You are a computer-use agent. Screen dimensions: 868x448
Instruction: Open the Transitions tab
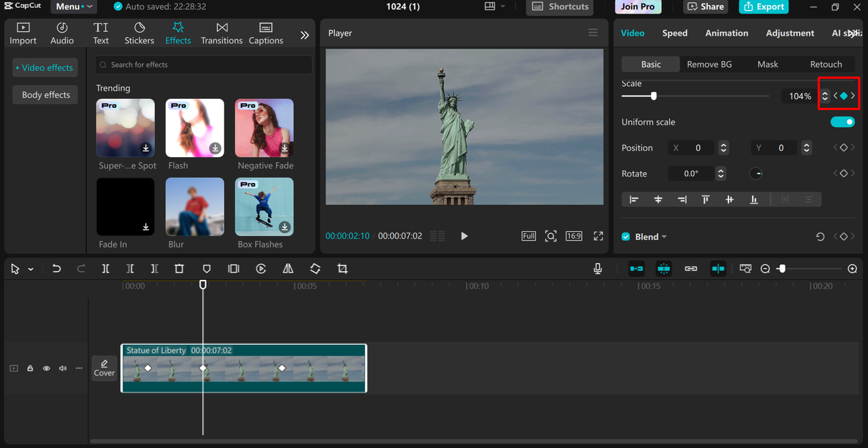222,33
